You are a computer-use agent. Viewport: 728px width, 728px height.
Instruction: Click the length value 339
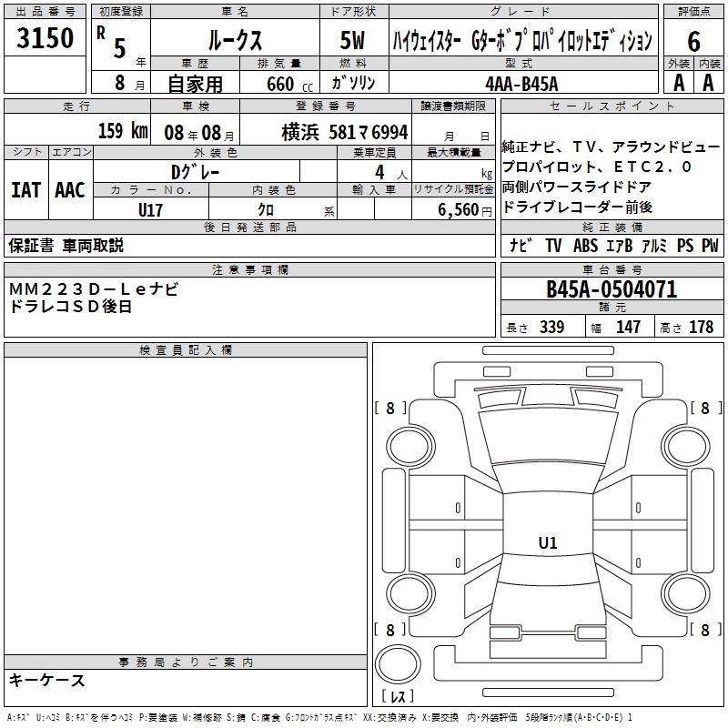(551, 327)
